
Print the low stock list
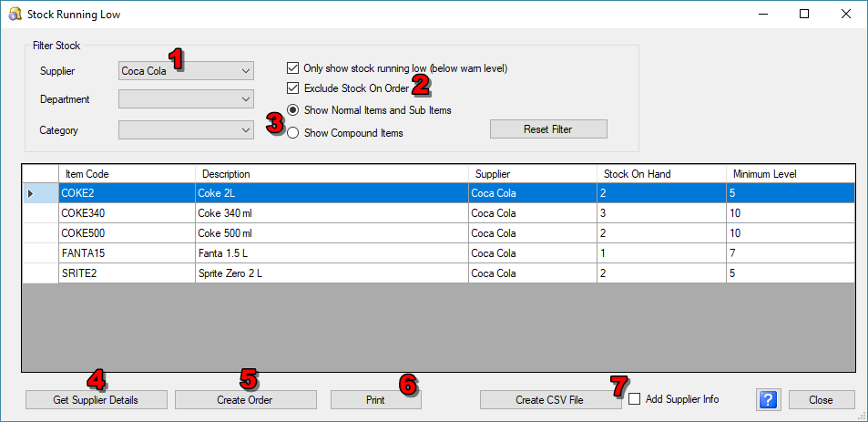[x=375, y=399]
